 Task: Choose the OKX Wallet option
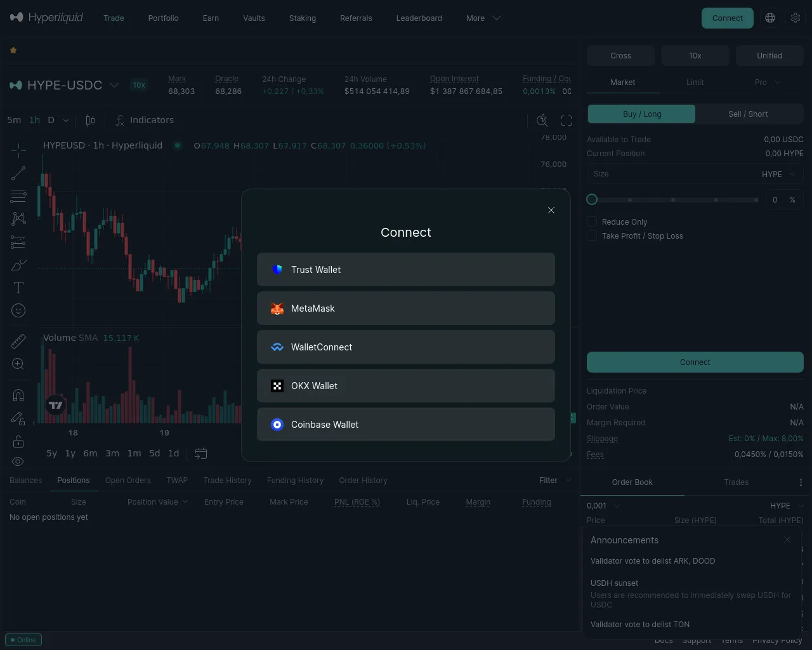pyautogui.click(x=406, y=386)
